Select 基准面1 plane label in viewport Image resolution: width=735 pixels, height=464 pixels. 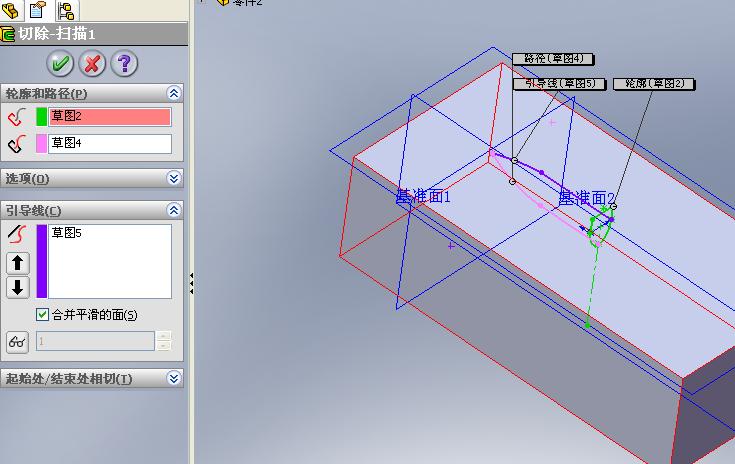coord(423,196)
